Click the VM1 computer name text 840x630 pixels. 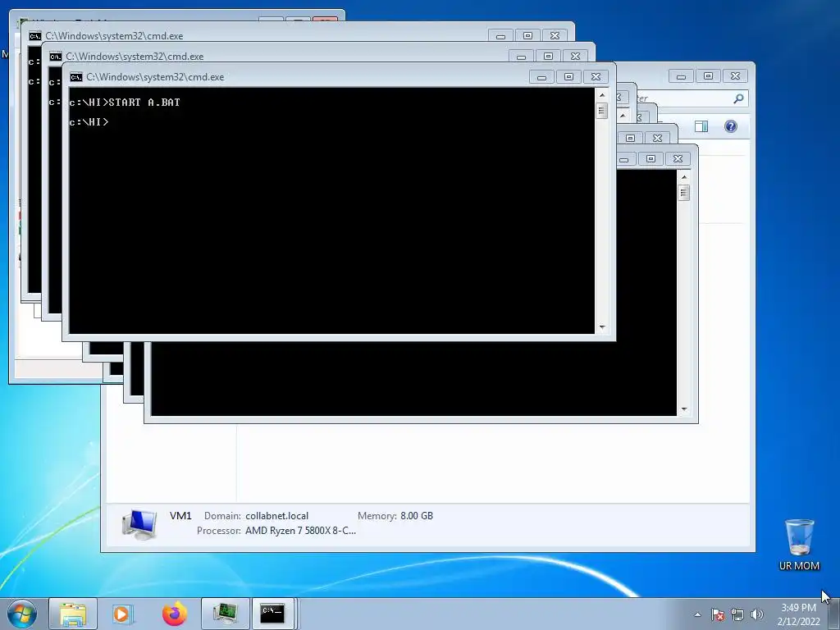[180, 516]
